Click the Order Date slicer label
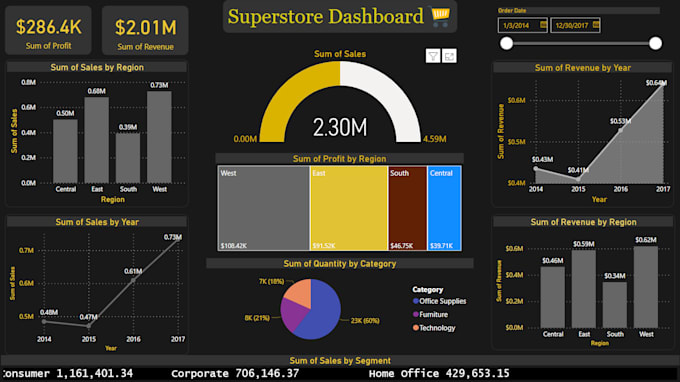The image size is (680, 382). [x=512, y=10]
